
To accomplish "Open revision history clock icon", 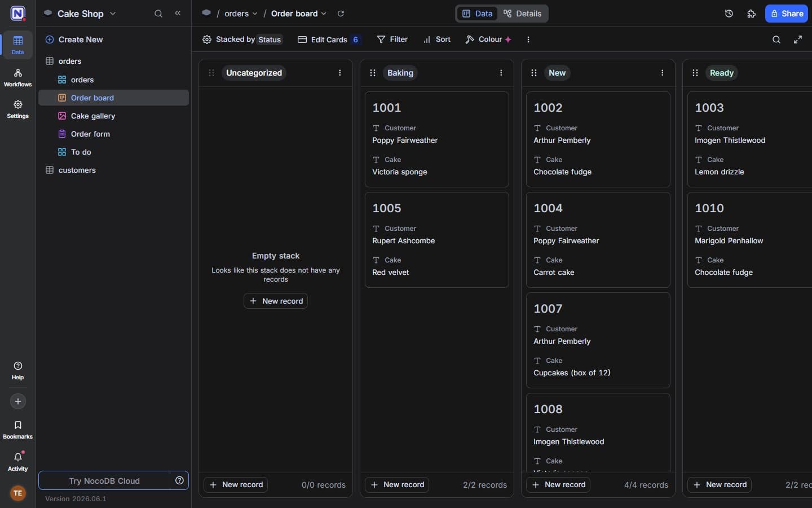I will point(729,14).
